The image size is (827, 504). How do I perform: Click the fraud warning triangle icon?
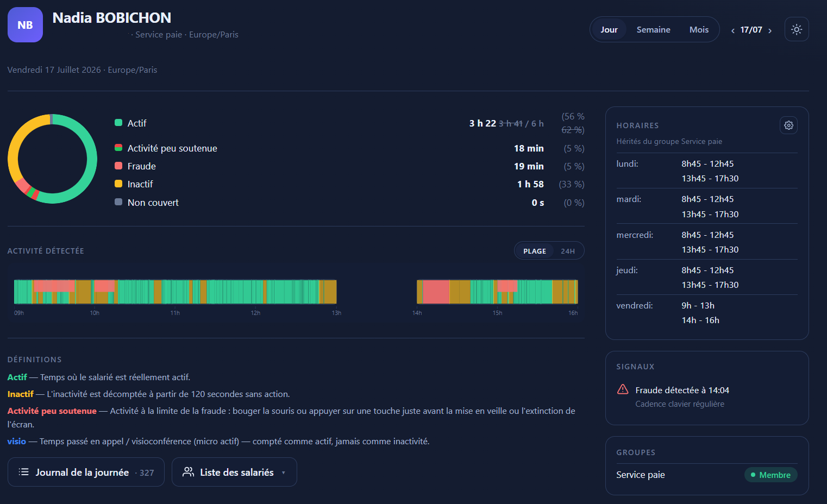coord(623,389)
